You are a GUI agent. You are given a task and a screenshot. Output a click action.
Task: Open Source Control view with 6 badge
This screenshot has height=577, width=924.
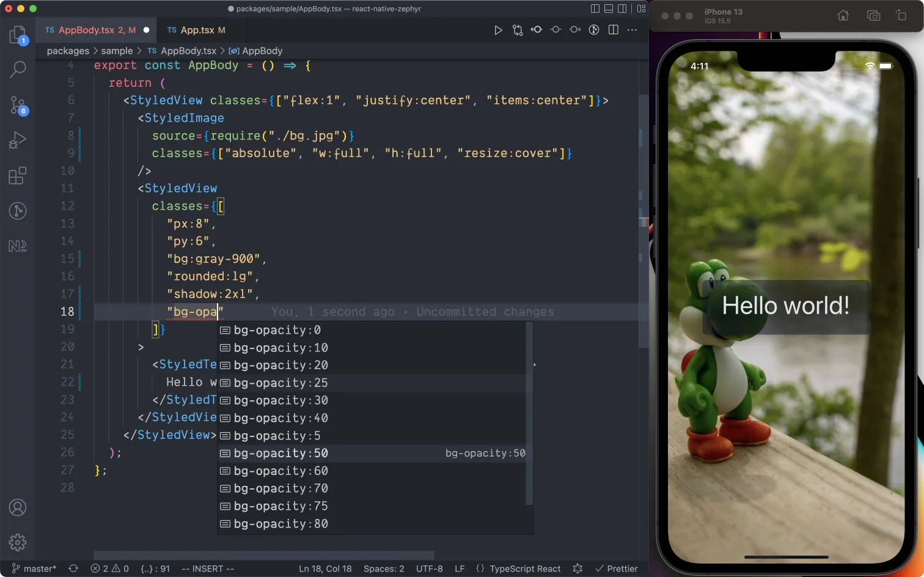tap(18, 105)
